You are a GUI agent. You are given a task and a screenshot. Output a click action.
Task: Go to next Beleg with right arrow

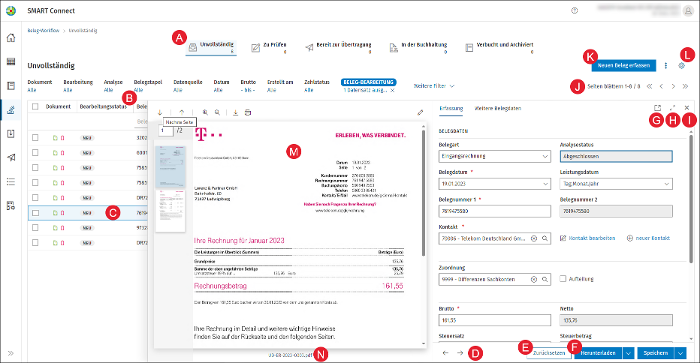[460, 353]
